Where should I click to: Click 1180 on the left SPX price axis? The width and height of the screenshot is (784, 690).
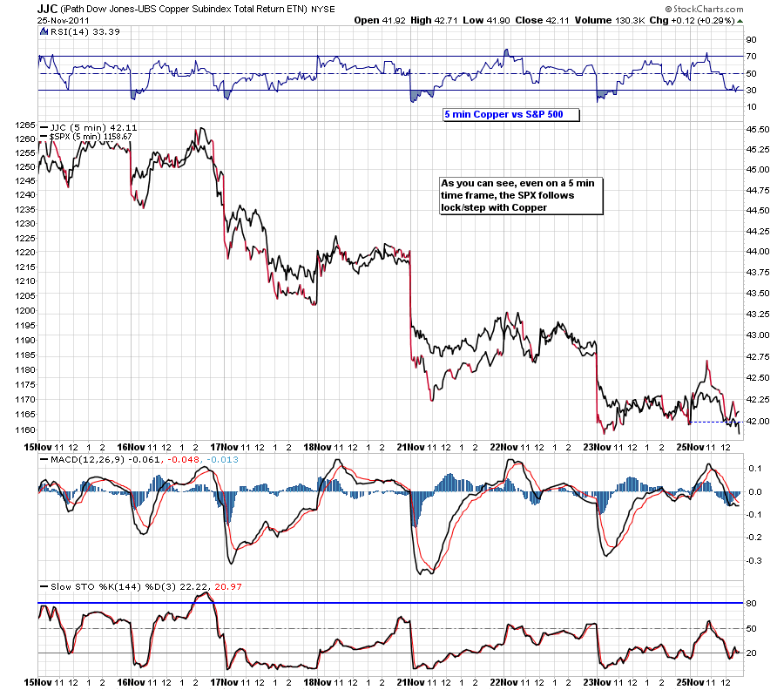[25, 370]
